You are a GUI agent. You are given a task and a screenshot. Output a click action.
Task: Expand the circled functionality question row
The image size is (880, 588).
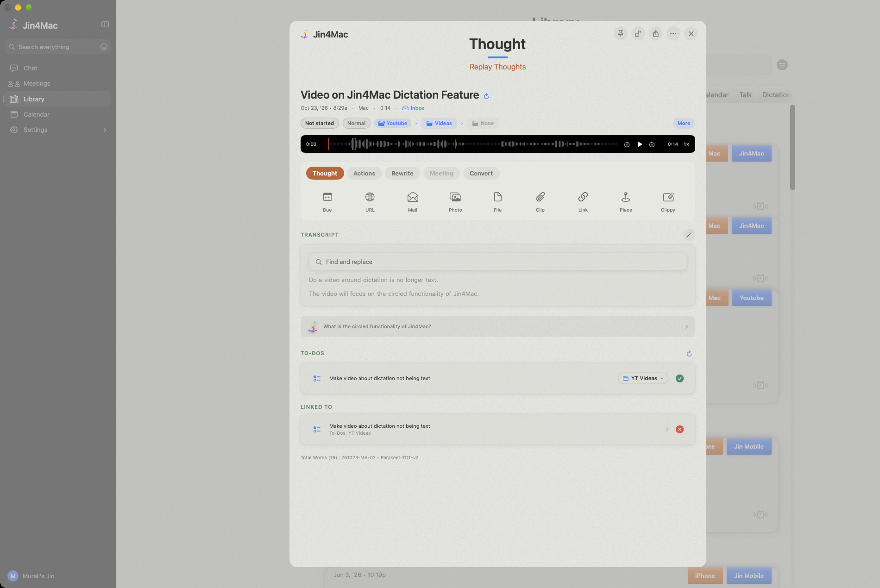coord(497,326)
